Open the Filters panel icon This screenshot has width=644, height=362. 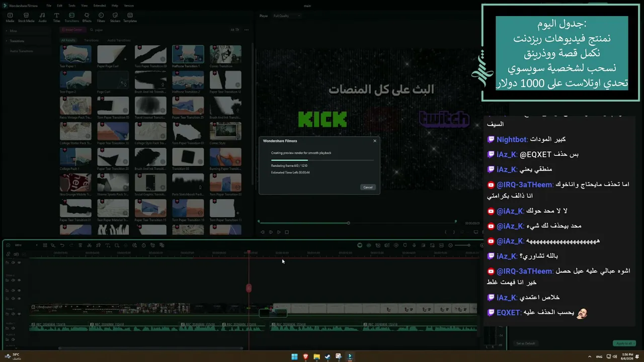click(x=101, y=16)
